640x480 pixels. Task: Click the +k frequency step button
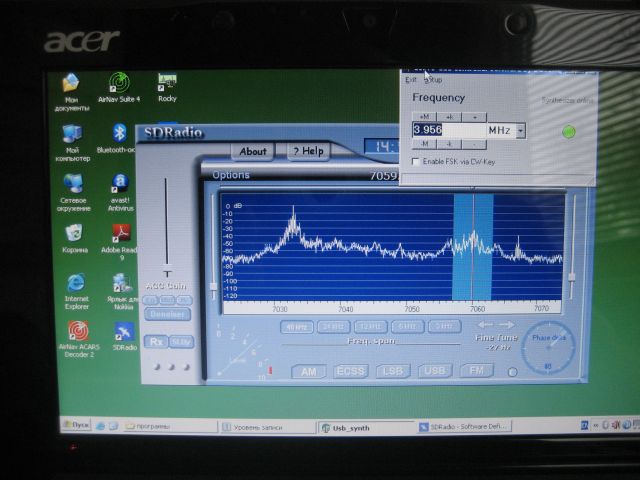(449, 117)
